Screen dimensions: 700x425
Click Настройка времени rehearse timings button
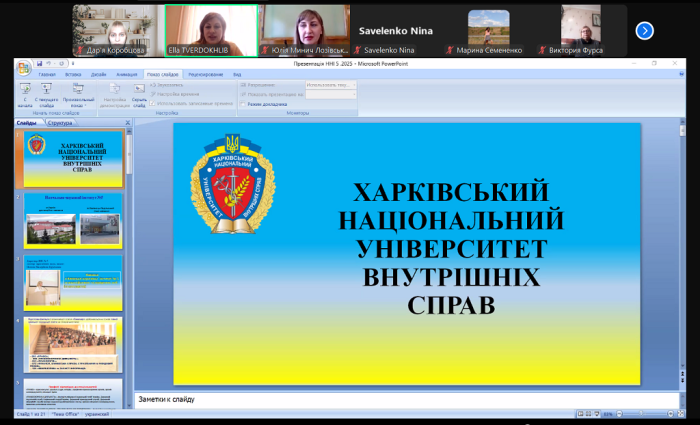[x=175, y=94]
